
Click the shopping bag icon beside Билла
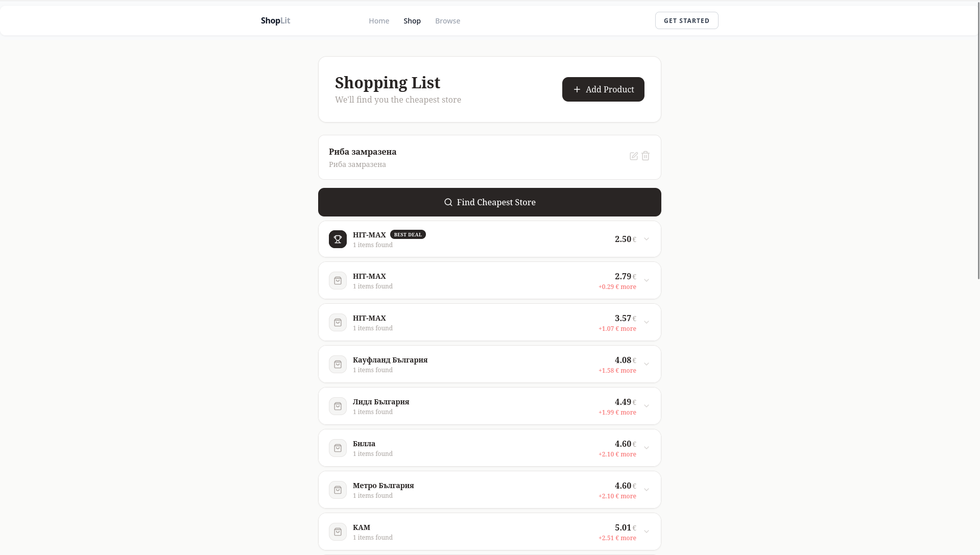coord(338,448)
